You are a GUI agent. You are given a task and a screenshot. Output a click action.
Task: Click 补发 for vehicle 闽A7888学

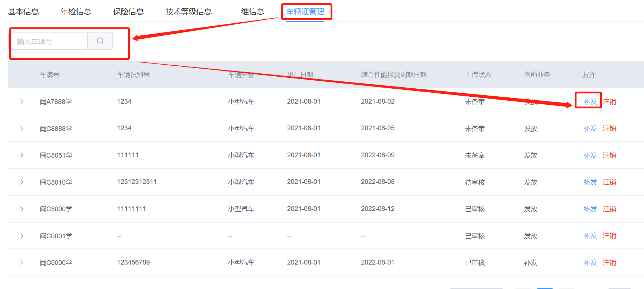[590, 102]
